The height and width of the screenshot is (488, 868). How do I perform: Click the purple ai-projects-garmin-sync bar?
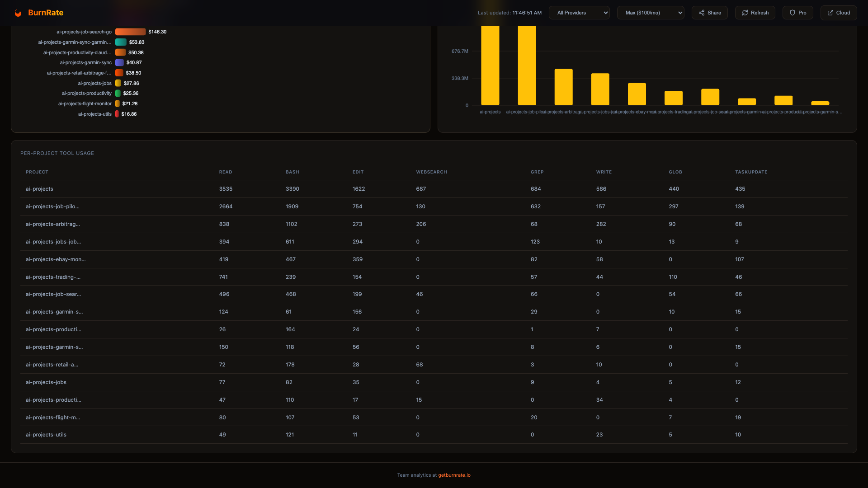(x=119, y=62)
